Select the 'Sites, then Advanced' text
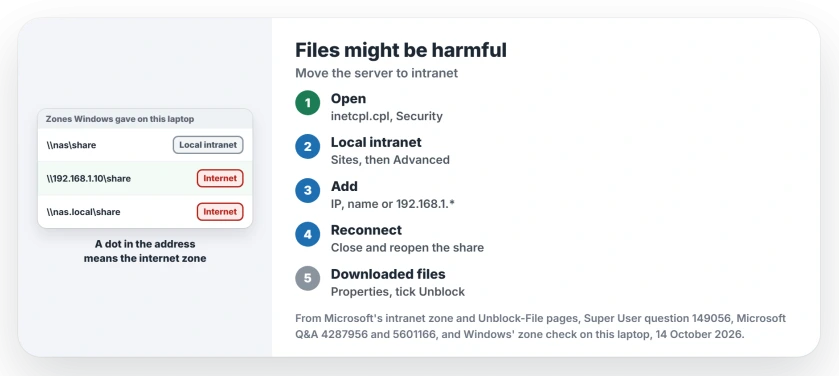This screenshot has height=376, width=839. 390,160
